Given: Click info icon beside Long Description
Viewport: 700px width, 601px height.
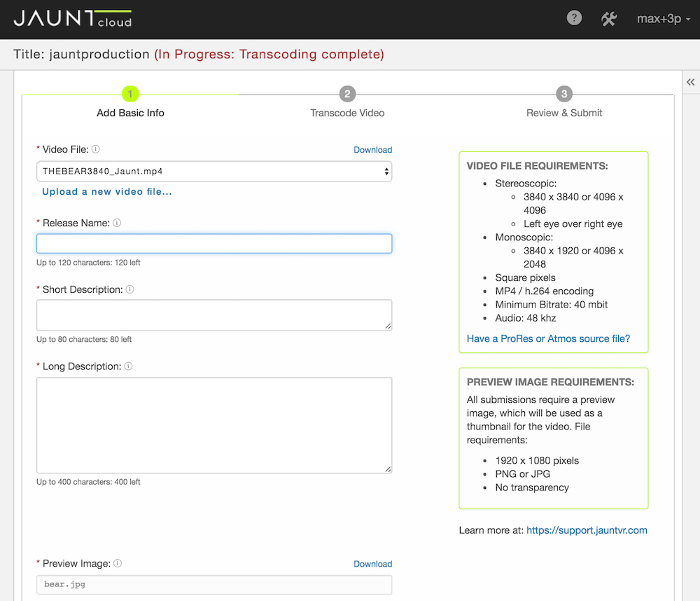Looking at the screenshot, I should click(x=129, y=366).
